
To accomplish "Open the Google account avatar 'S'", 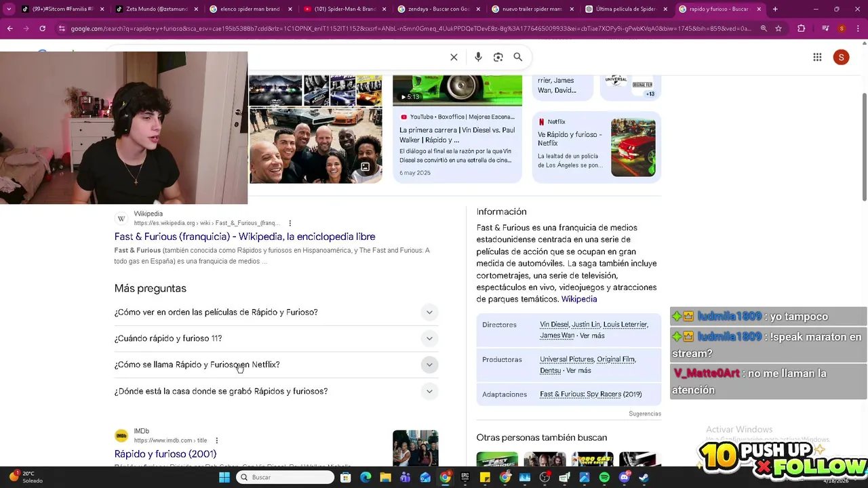I will [841, 58].
